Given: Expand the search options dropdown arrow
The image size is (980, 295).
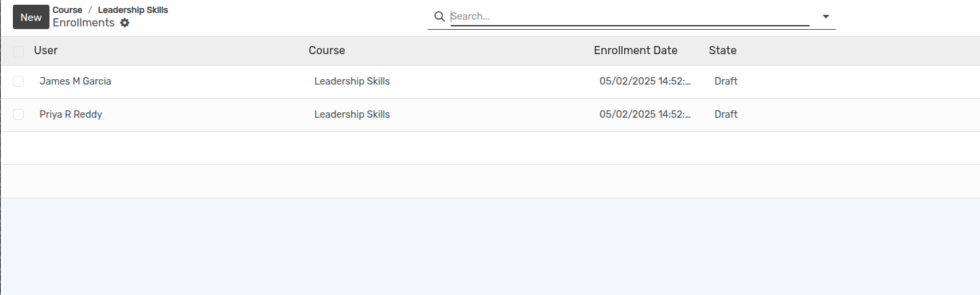Looking at the screenshot, I should pyautogui.click(x=826, y=16).
